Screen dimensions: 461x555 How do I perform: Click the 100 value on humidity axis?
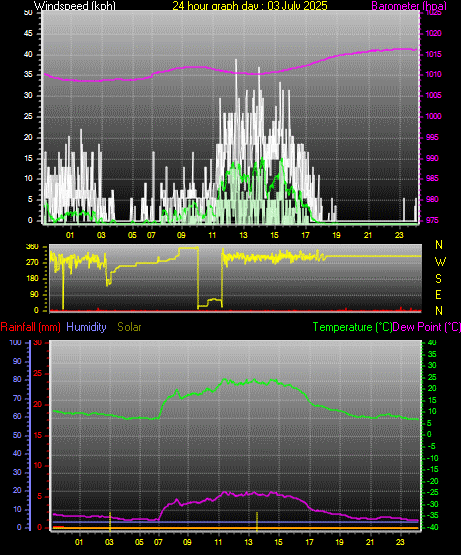click(x=16, y=342)
